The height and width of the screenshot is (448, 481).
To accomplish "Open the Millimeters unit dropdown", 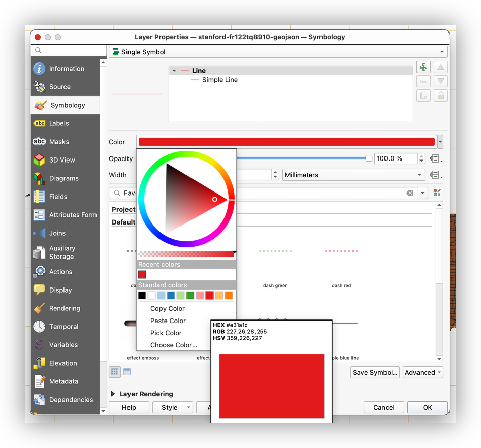I will click(x=354, y=175).
